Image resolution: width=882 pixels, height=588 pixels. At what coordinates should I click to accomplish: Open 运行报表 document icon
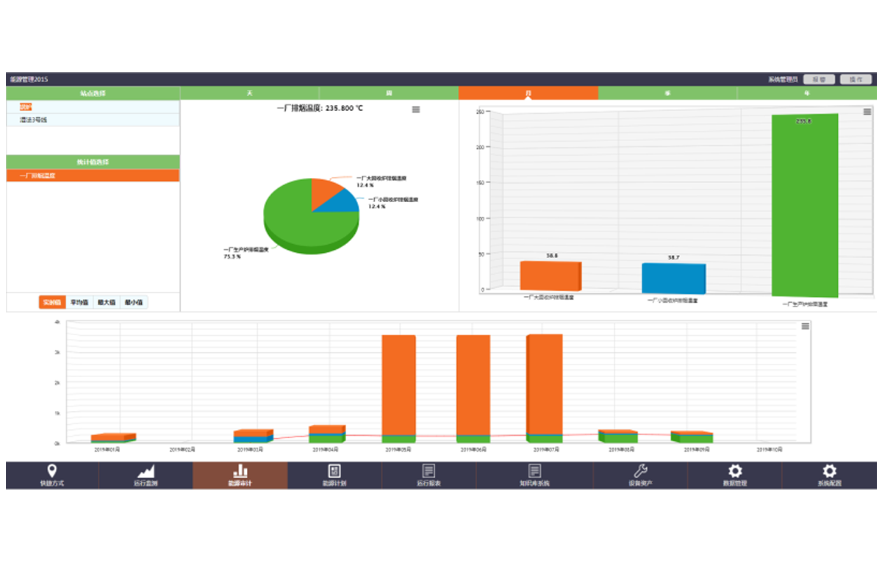tap(429, 471)
